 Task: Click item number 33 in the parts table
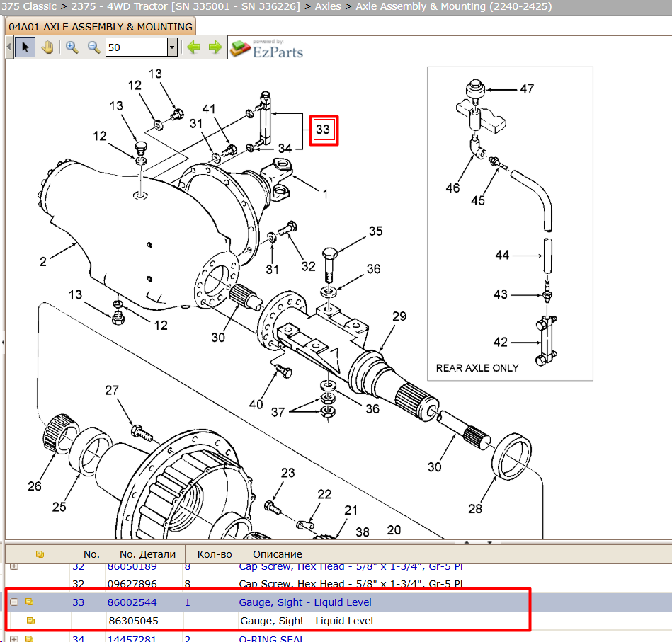click(79, 602)
